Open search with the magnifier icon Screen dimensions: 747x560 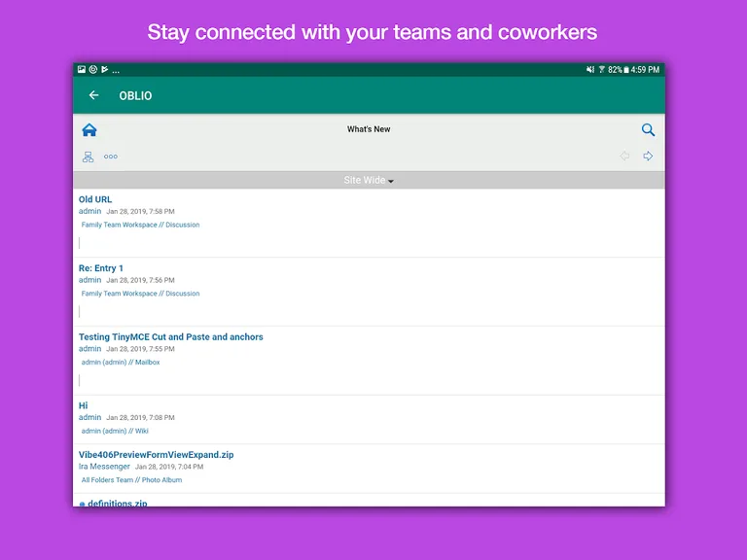click(x=648, y=129)
